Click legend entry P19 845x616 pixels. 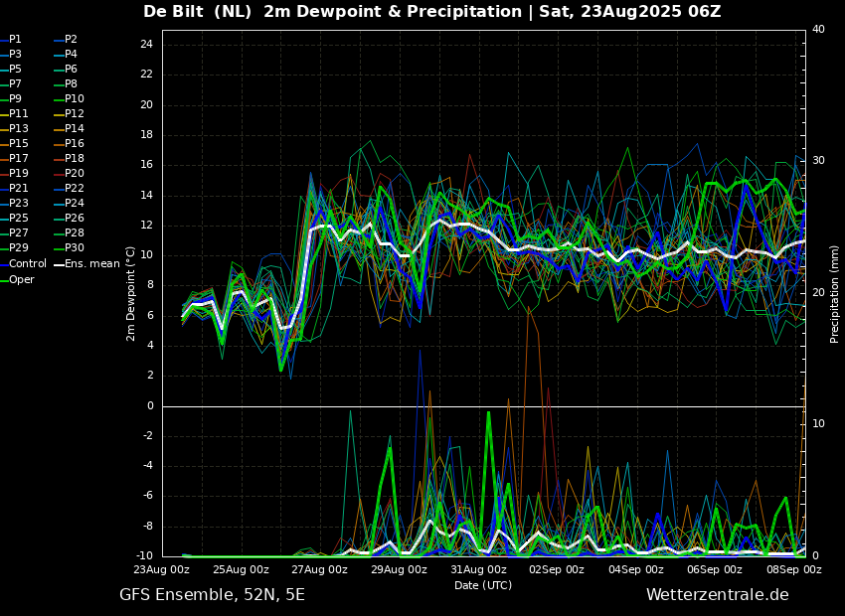(x=14, y=174)
